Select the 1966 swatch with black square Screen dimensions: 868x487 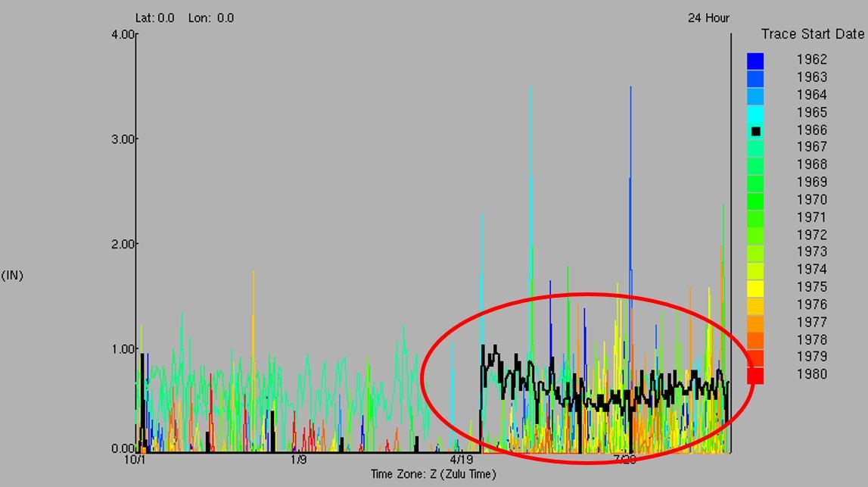755,131
